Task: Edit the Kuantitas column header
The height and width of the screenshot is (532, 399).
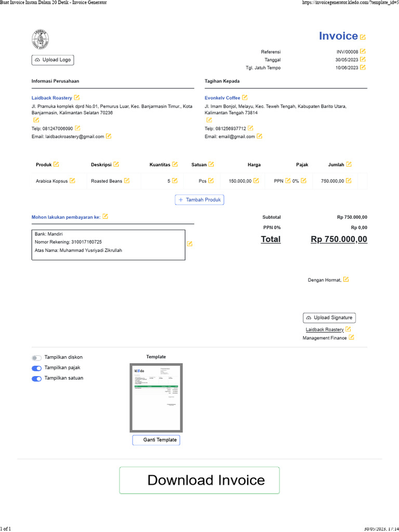Action: (175, 164)
